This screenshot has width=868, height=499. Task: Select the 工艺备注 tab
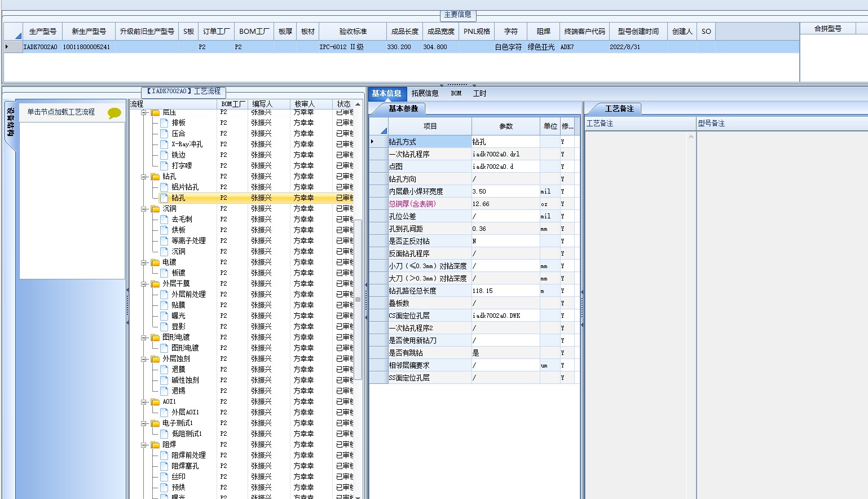(x=619, y=108)
